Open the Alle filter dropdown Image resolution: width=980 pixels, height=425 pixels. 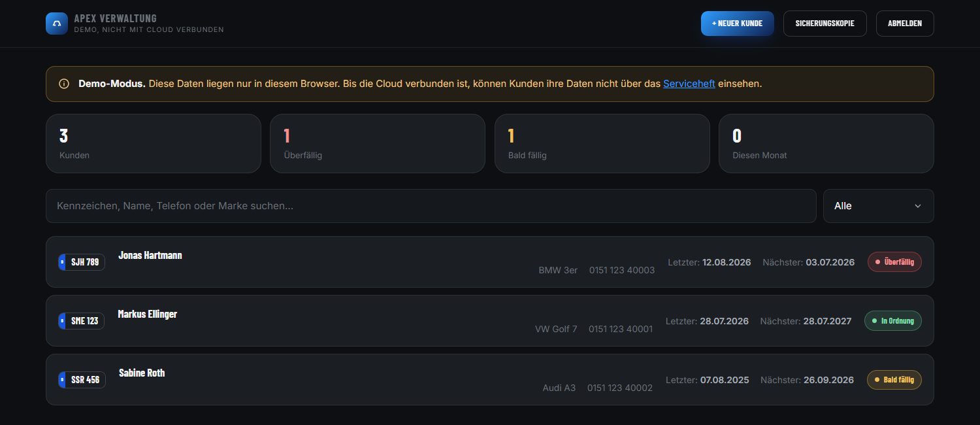(879, 206)
